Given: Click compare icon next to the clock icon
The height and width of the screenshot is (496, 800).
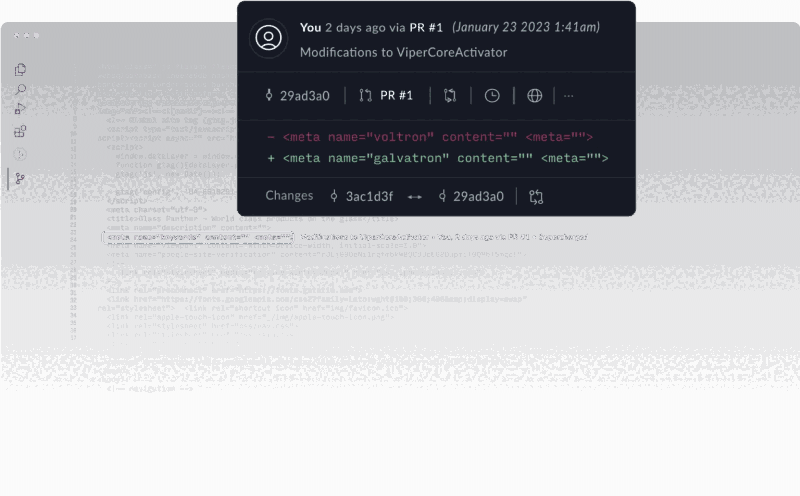Looking at the screenshot, I should 450,95.
